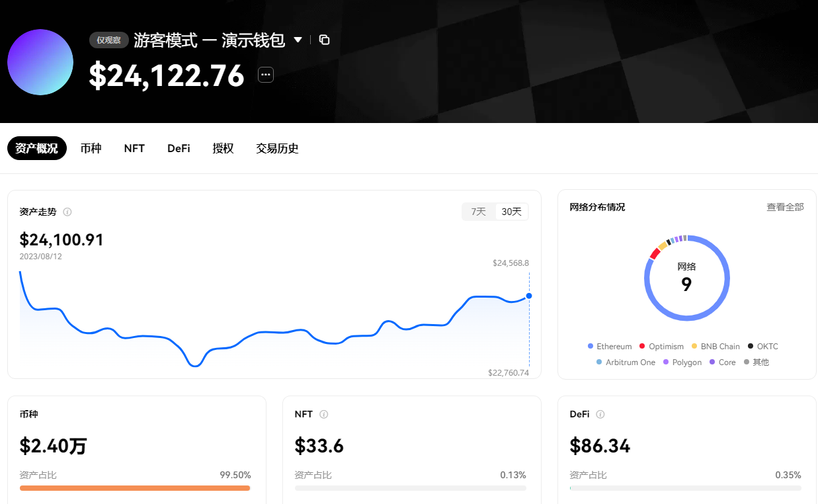Click Polygon legend entry
The width and height of the screenshot is (818, 504).
tap(682, 362)
